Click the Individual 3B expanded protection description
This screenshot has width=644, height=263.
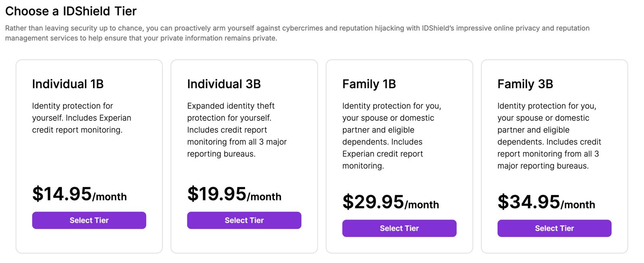237,130
